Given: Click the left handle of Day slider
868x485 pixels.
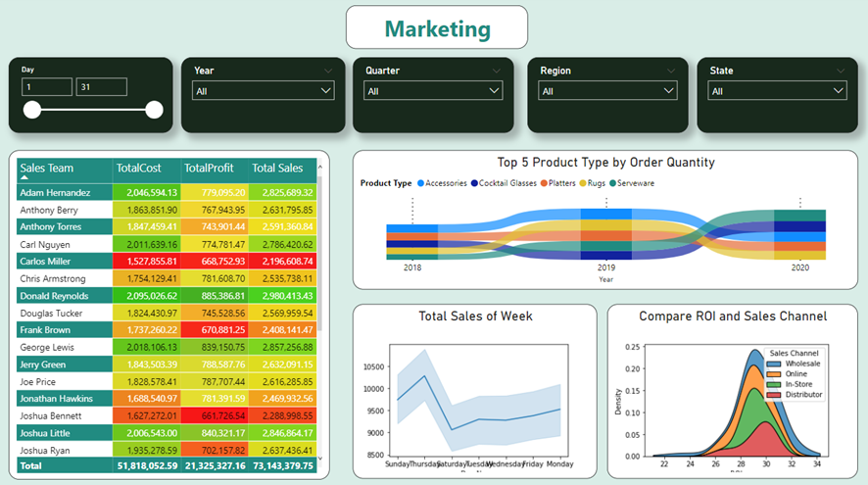Looking at the screenshot, I should click(x=31, y=110).
